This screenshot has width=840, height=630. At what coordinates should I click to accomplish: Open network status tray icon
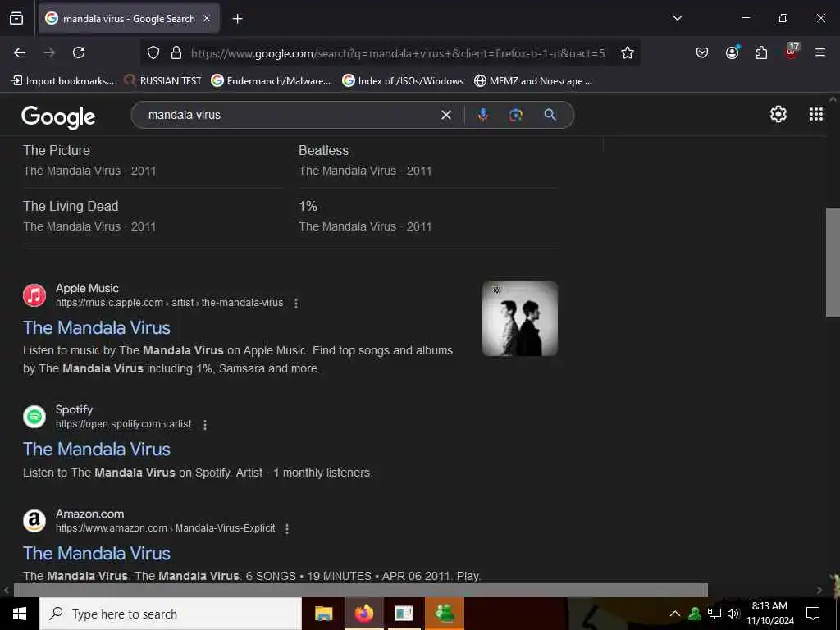tap(714, 614)
